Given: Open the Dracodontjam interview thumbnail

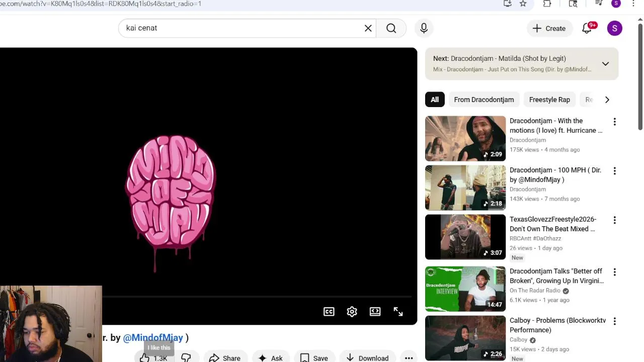Looking at the screenshot, I should pyautogui.click(x=465, y=289).
